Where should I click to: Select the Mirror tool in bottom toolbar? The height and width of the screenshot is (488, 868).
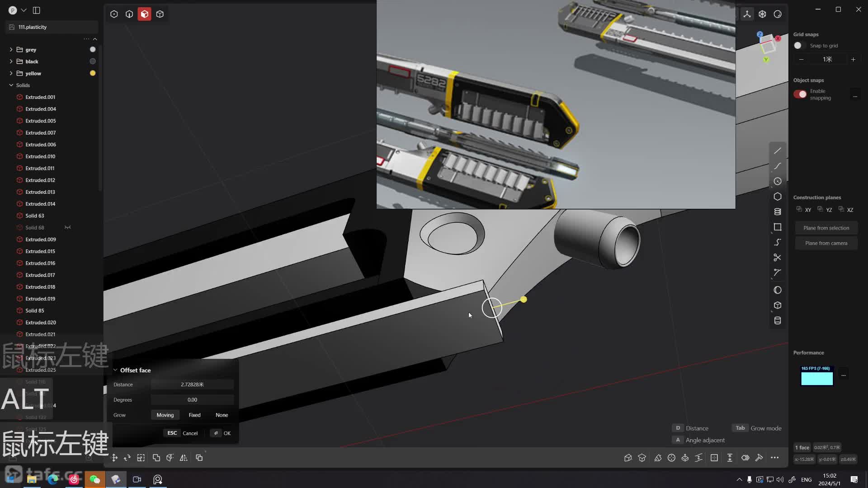pyautogui.click(x=184, y=458)
